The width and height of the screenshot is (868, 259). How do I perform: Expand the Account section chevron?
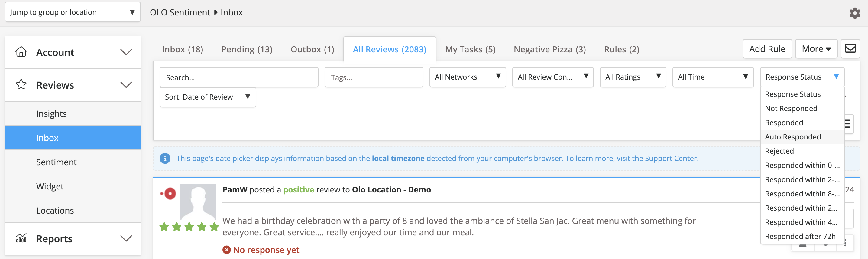click(126, 52)
